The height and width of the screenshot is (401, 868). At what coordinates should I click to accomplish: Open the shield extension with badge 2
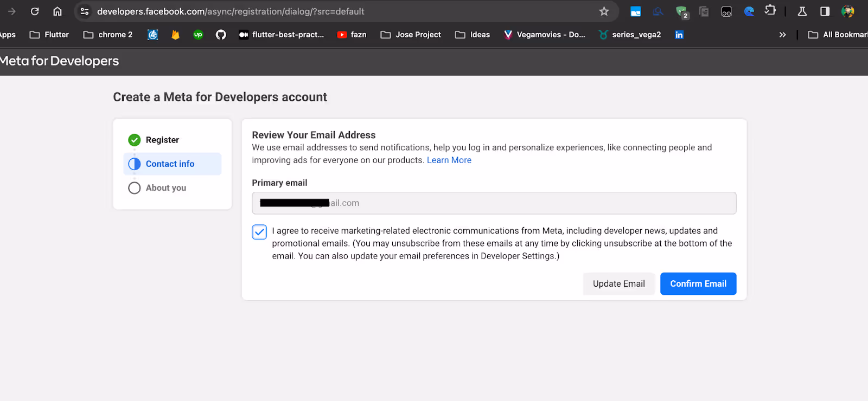pos(681,12)
